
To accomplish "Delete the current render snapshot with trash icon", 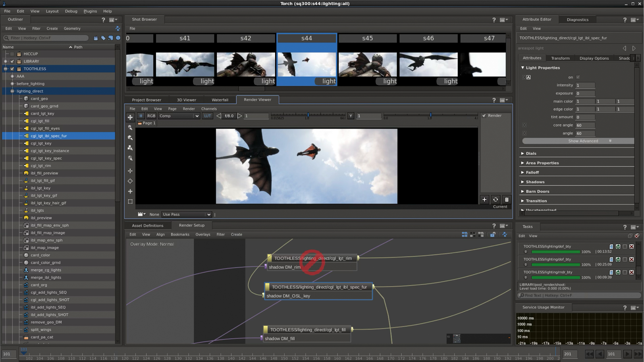I will [506, 200].
